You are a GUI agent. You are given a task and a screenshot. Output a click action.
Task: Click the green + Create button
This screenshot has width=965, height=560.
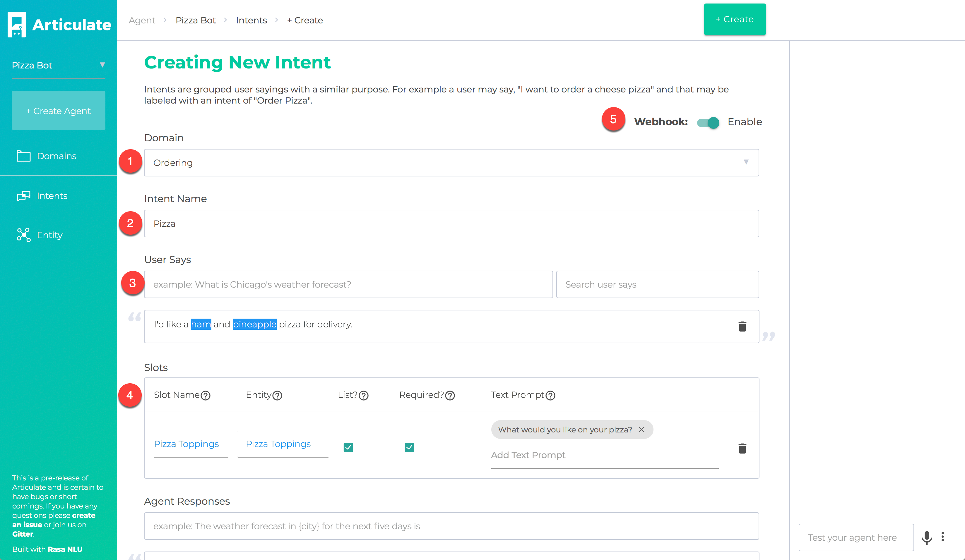point(735,20)
